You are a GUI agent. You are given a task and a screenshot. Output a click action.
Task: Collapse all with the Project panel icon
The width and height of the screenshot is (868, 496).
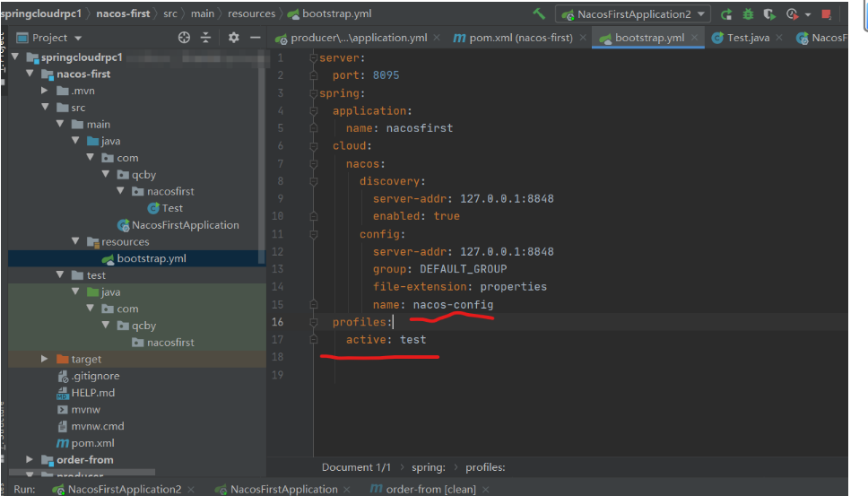click(206, 38)
